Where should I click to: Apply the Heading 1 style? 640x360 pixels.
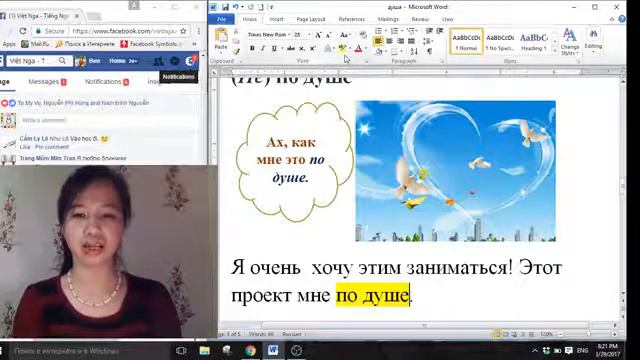click(x=534, y=41)
